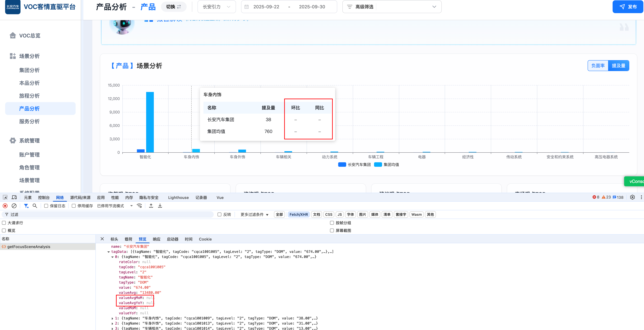Screen dimensions: 644x330
Task: Select 集团分析 in the sidebar
Action: point(29,70)
